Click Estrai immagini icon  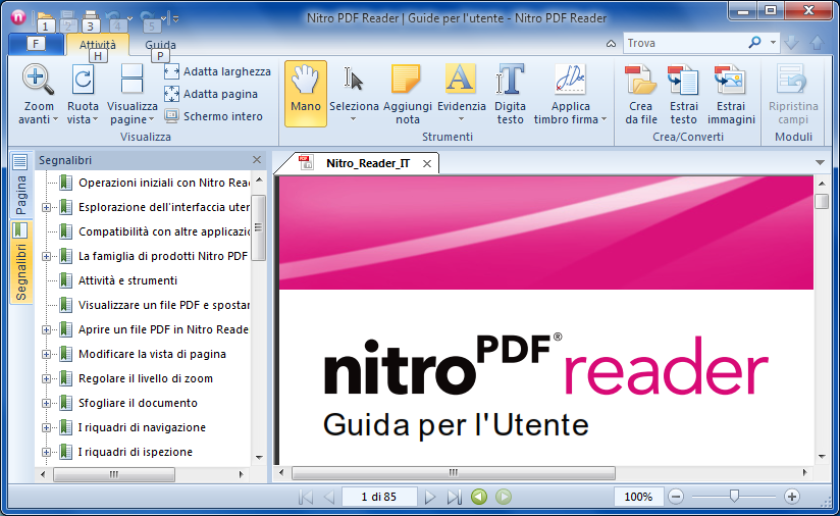tap(730, 80)
